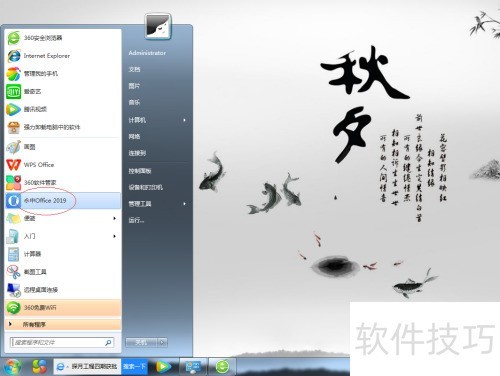Launch 360免费WiFi
Viewport: 500px width, 376px height.
point(63,307)
